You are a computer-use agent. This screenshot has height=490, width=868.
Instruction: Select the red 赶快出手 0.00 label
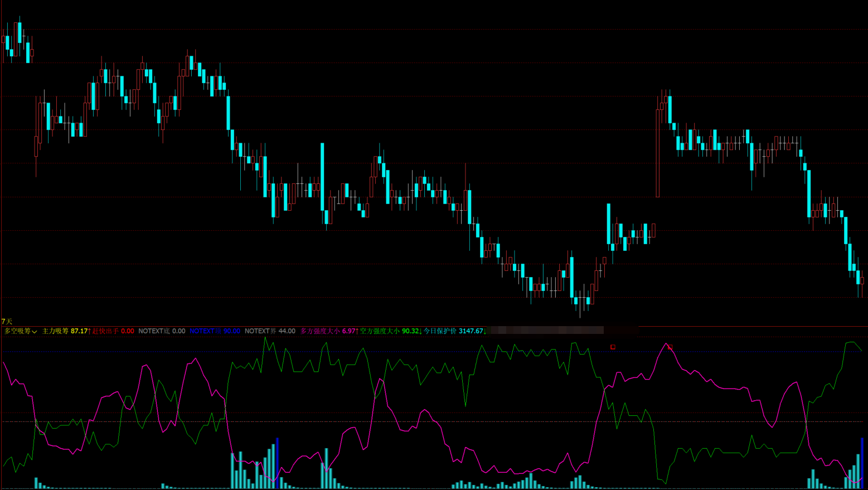113,331
